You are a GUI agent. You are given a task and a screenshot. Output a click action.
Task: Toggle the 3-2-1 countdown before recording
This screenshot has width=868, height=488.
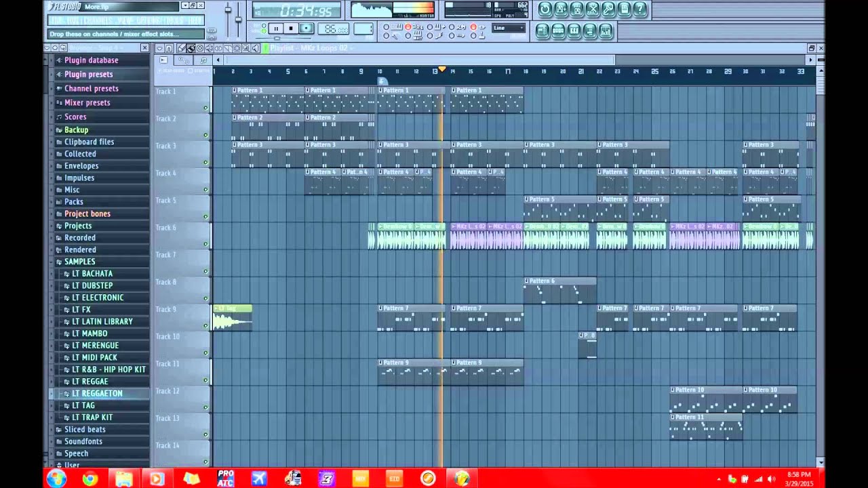(x=408, y=26)
